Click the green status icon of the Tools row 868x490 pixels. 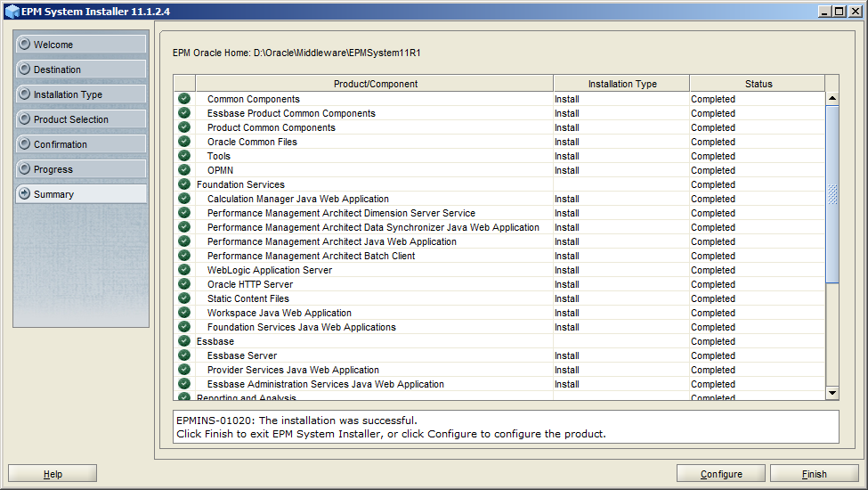pos(184,156)
